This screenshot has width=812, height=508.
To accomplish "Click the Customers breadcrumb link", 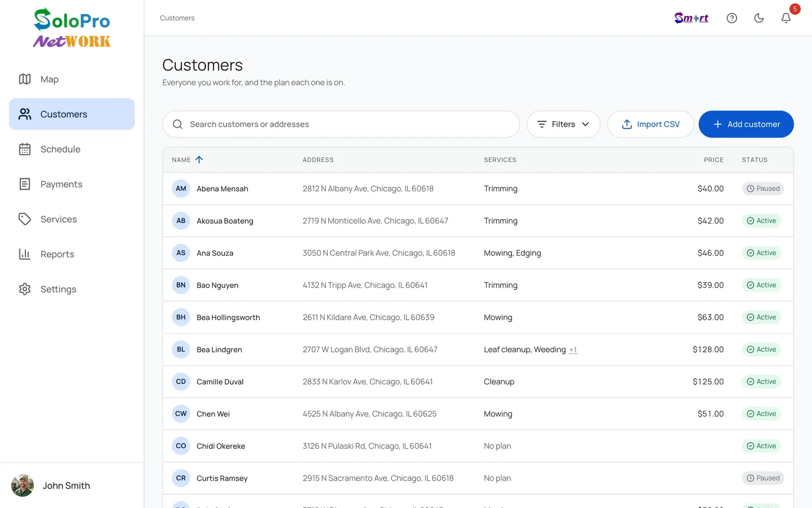I will pyautogui.click(x=177, y=18).
